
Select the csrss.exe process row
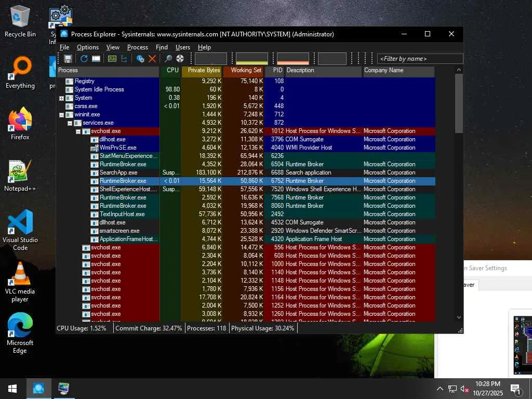(246, 106)
